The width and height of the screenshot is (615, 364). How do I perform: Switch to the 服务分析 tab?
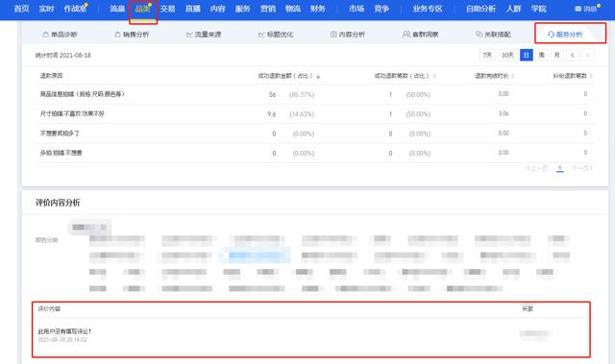[565, 35]
